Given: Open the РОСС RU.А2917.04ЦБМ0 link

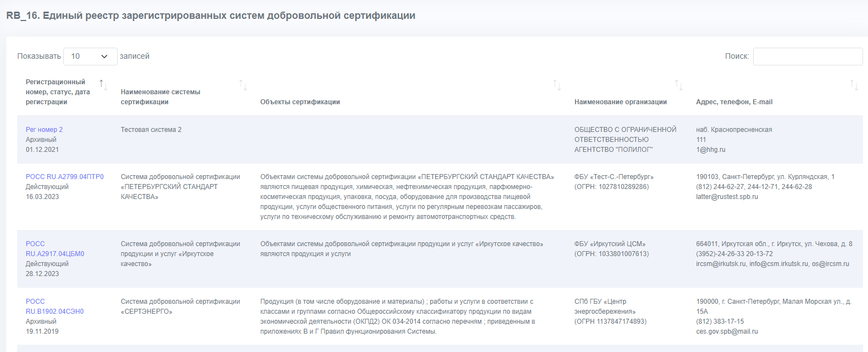Looking at the screenshot, I should point(55,249).
